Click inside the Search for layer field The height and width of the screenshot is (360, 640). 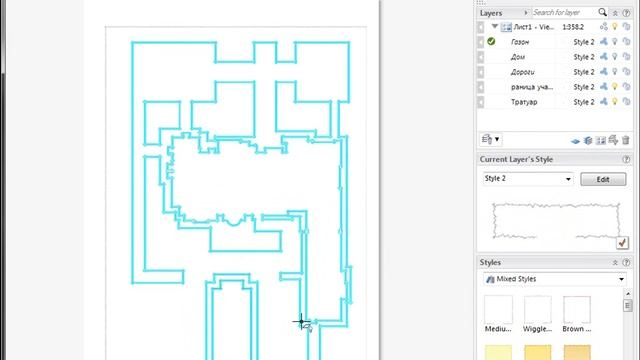pyautogui.click(x=565, y=13)
